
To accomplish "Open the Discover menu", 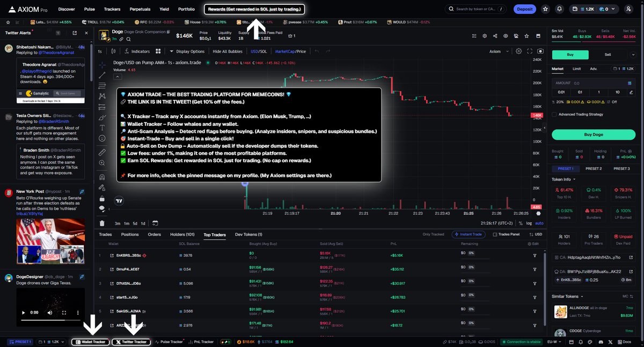I will pos(67,9).
